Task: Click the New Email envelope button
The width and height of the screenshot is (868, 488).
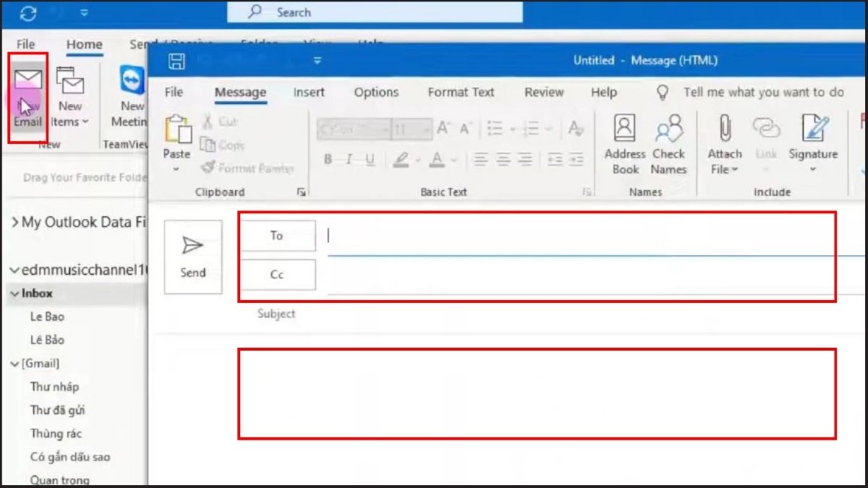Action: [28, 98]
